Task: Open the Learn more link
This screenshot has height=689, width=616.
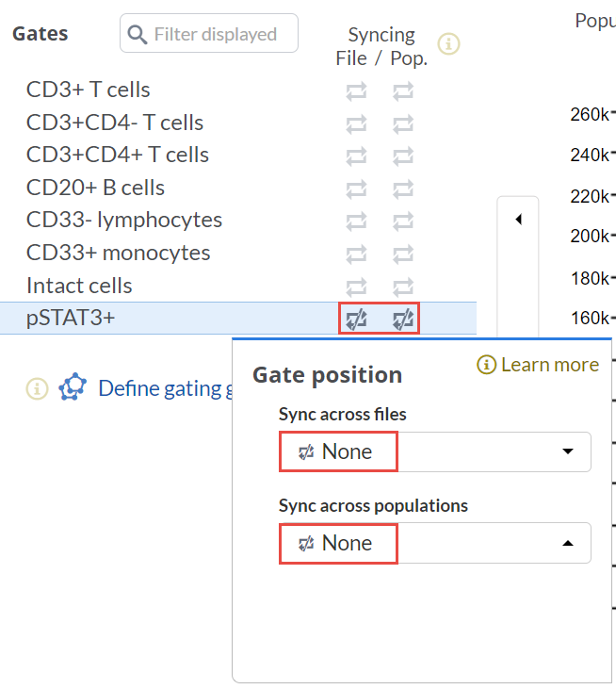Action: 539,365
